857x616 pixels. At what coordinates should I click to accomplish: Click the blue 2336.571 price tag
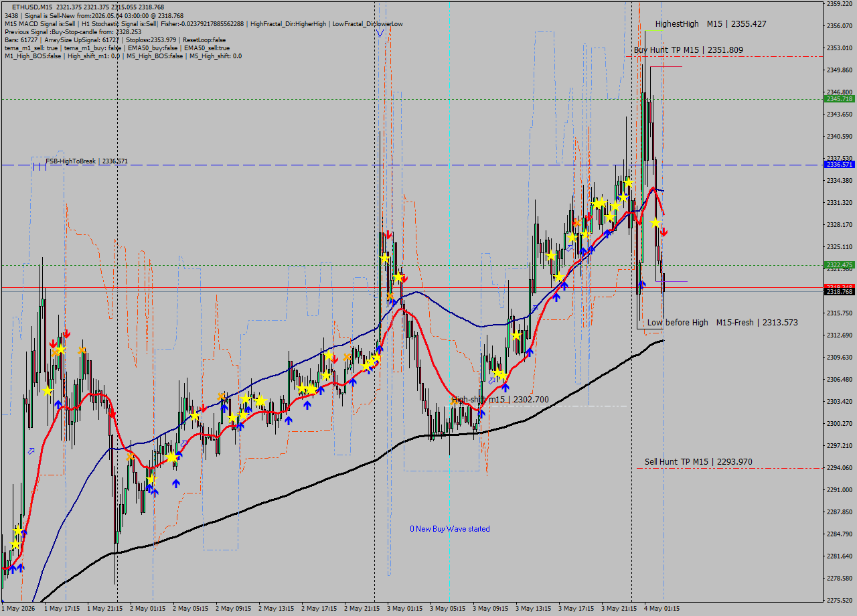pos(840,165)
